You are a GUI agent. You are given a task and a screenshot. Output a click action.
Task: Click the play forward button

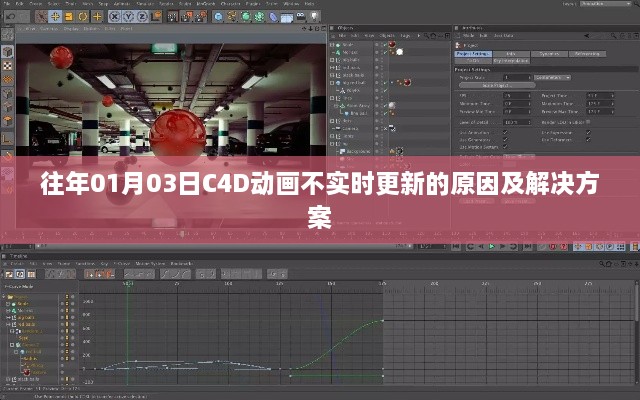[x=492, y=247]
